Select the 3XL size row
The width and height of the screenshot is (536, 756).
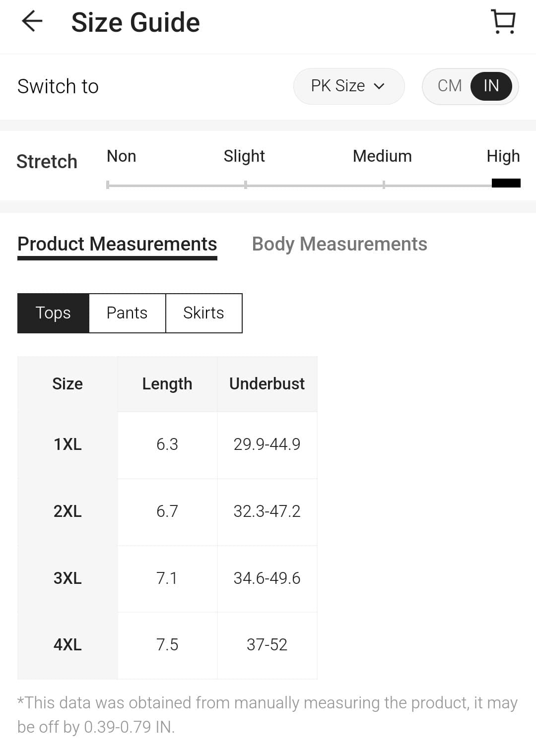[67, 578]
